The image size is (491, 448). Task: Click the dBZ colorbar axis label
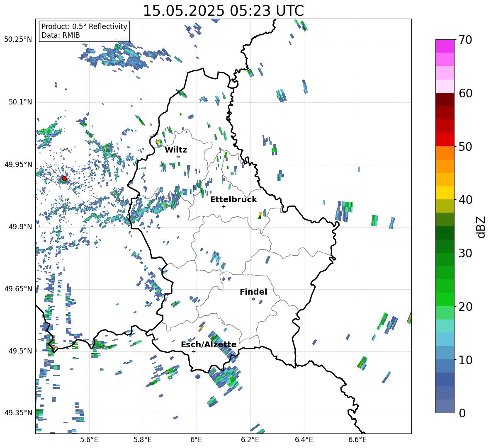[x=481, y=227]
